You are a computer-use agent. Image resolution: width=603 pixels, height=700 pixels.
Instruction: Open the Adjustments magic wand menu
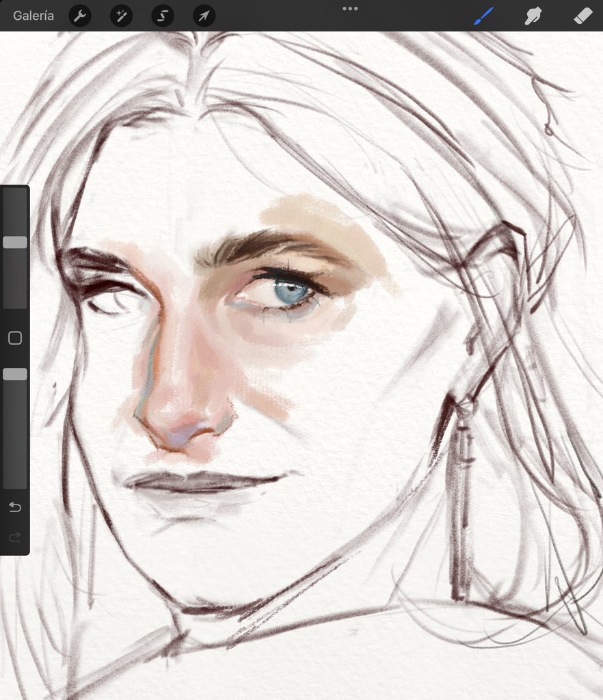coord(121,16)
